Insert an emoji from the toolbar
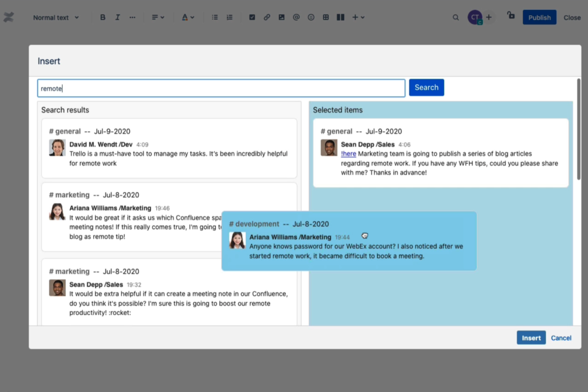The width and height of the screenshot is (588, 392). click(311, 17)
